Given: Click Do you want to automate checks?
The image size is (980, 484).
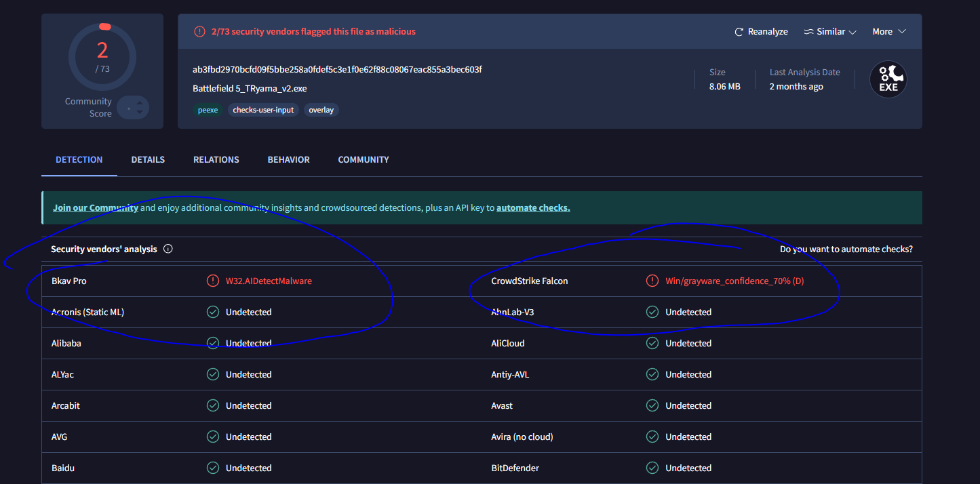Looking at the screenshot, I should 846,249.
